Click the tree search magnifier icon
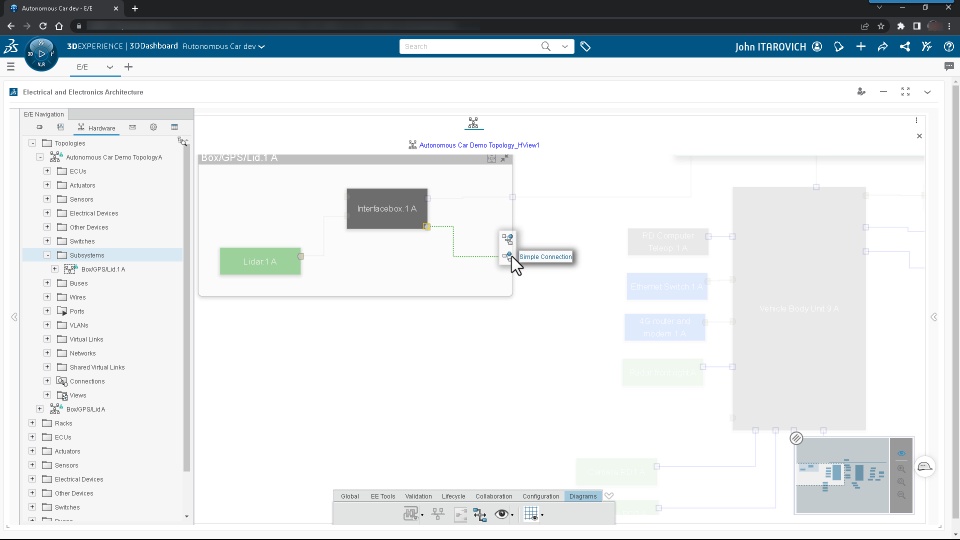The height and width of the screenshot is (540, 960). pos(182,141)
